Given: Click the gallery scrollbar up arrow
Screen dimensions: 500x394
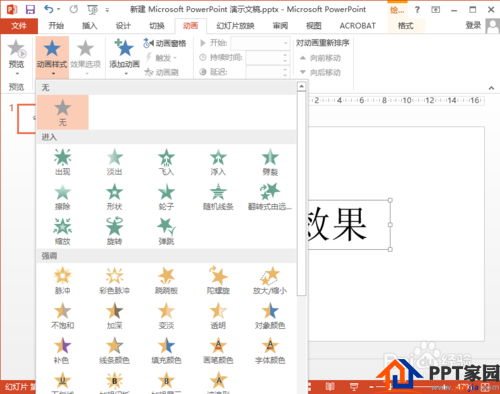Looking at the screenshot, I should point(301,86).
